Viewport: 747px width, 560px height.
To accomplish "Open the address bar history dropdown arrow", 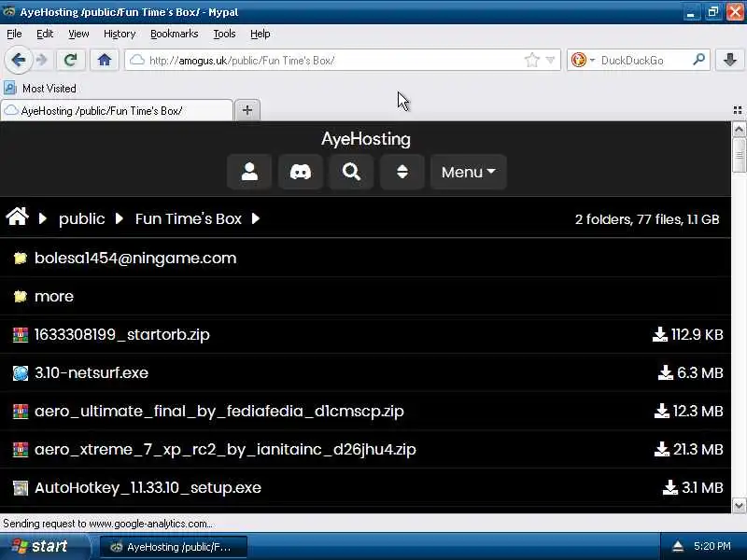I will 550,61.
